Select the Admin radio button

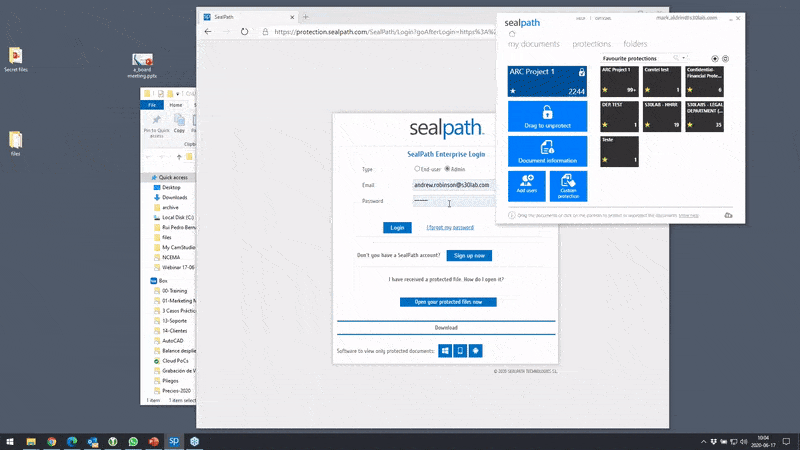[x=447, y=169]
